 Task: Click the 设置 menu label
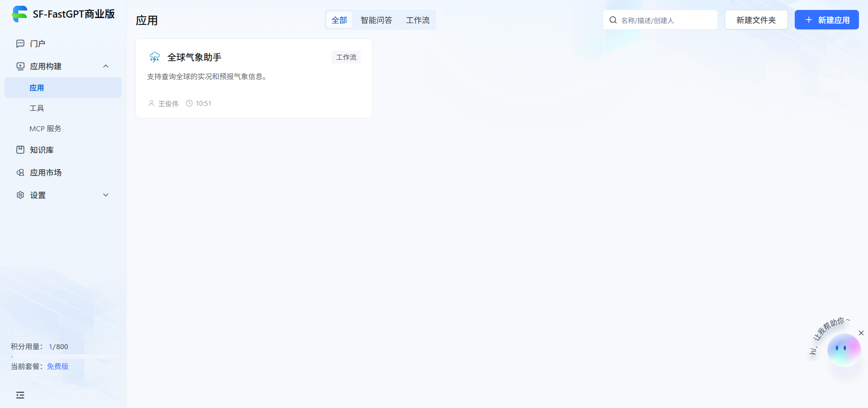(38, 195)
